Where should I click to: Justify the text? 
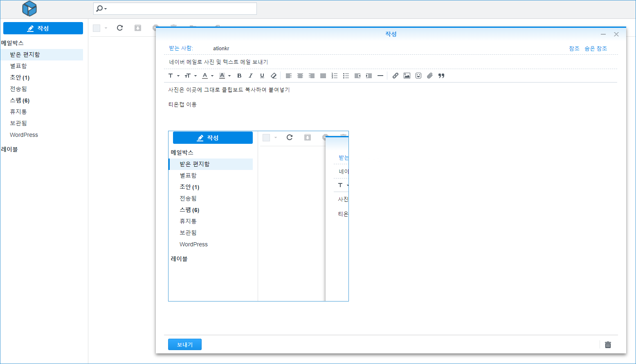[x=323, y=76]
